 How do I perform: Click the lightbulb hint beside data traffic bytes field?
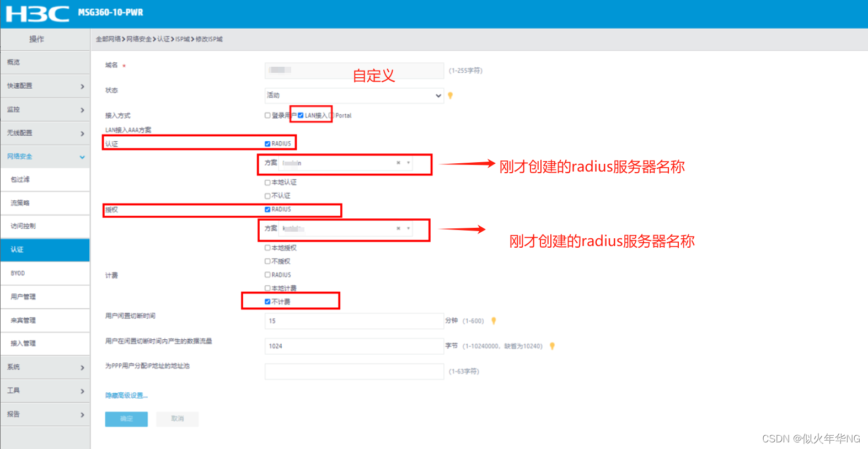(x=552, y=346)
